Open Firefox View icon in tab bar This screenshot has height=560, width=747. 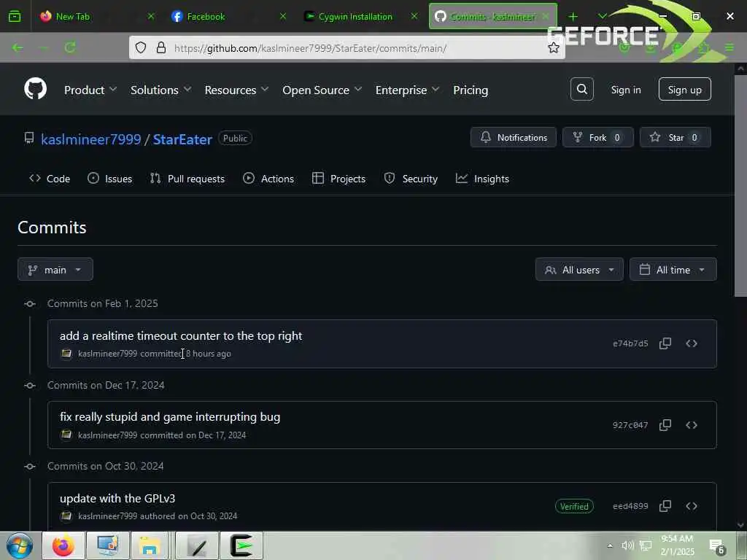[x=15, y=17]
